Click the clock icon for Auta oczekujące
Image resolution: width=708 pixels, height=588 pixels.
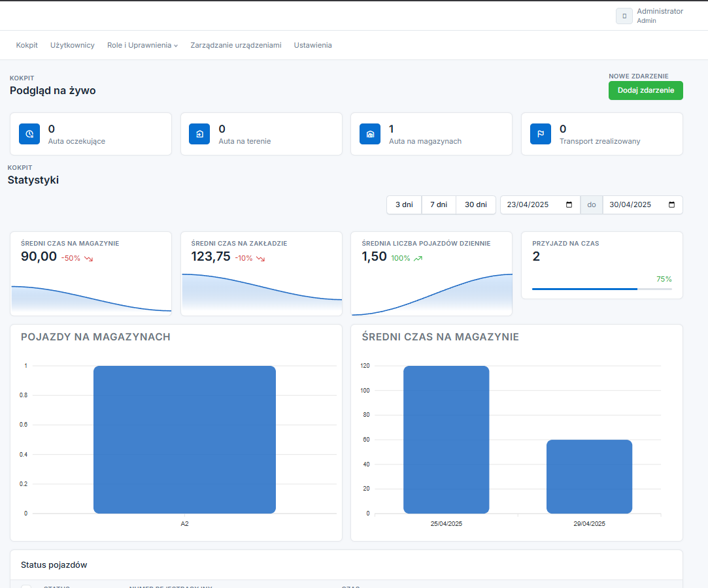point(29,134)
